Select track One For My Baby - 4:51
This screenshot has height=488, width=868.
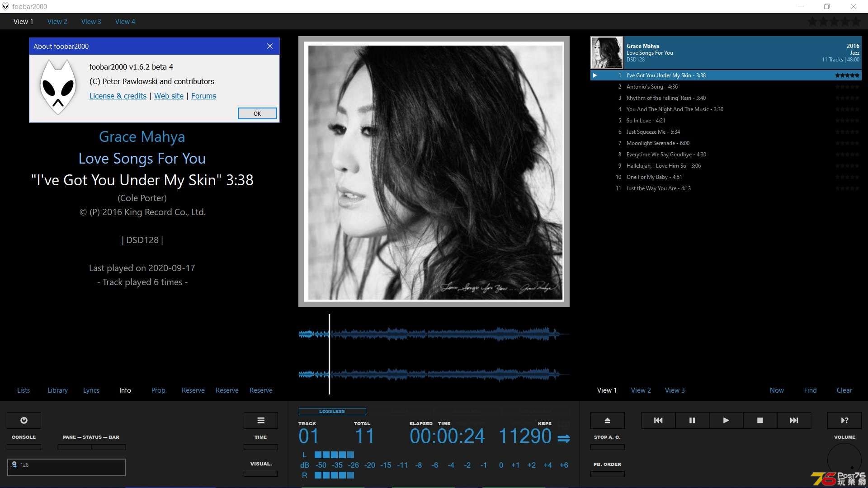pos(726,177)
